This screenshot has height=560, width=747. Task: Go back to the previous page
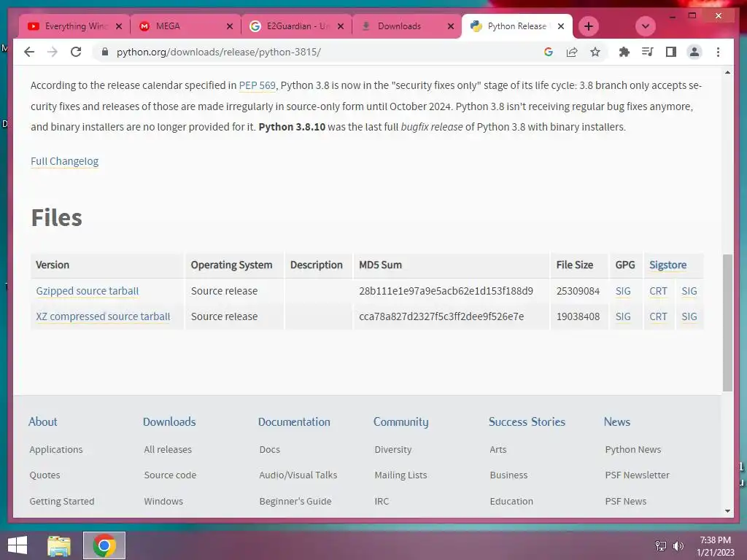[29, 52]
